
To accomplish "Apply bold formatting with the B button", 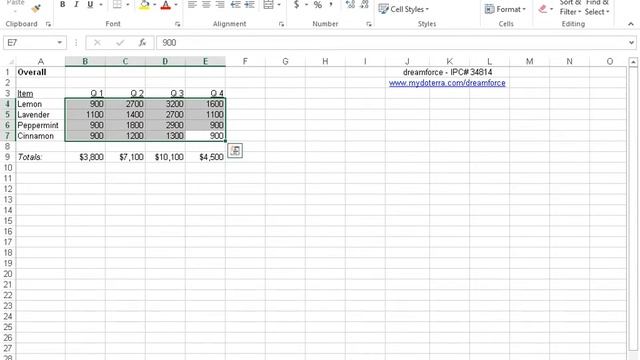I will 62,4.
